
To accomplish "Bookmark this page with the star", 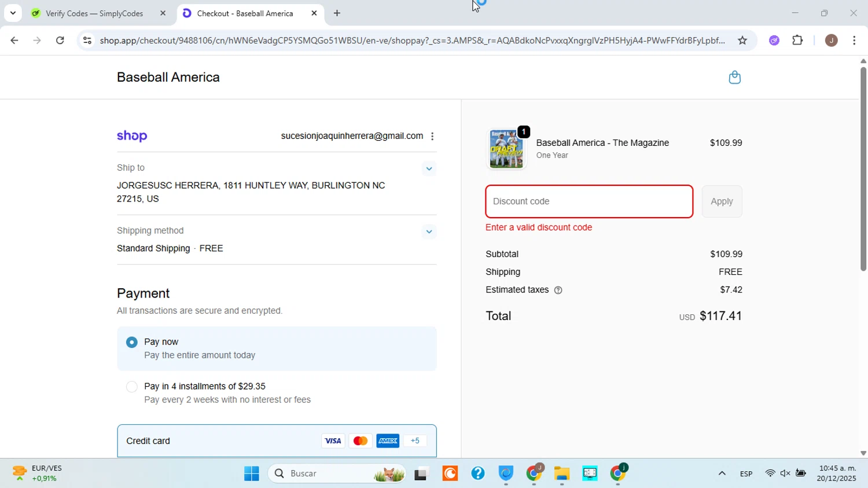I will 742,41.
